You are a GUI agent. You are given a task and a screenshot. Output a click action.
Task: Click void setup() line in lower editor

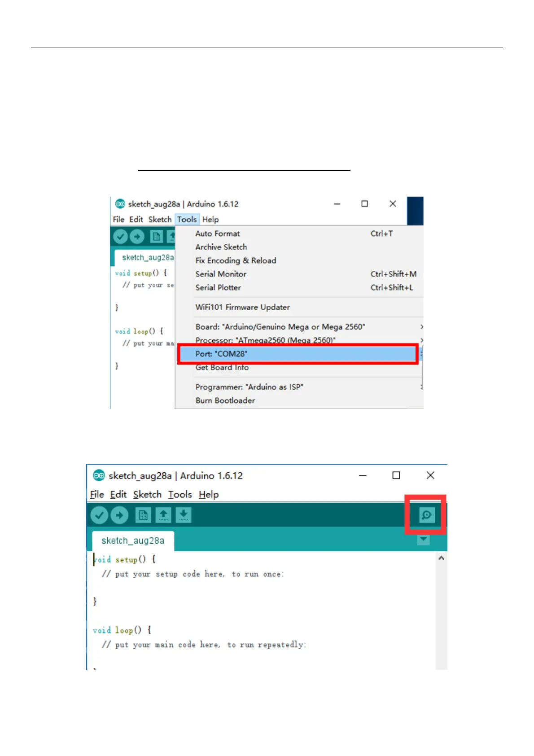124,559
